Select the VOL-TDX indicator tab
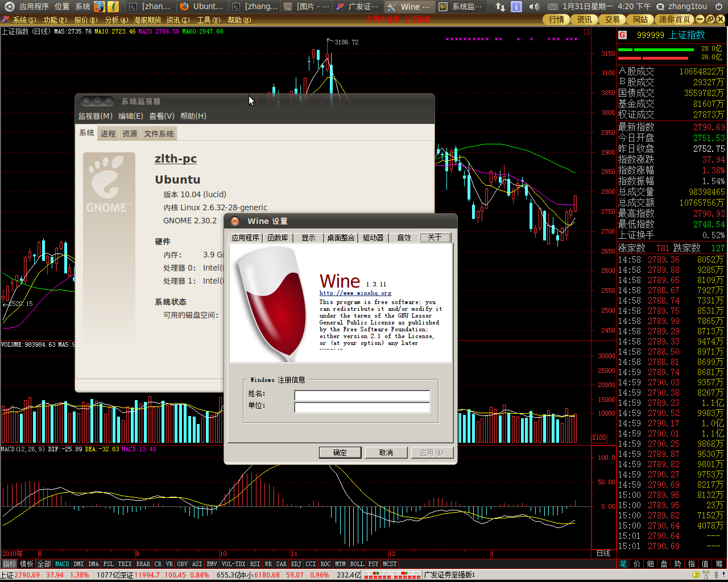The height and width of the screenshot is (582, 728). (234, 564)
